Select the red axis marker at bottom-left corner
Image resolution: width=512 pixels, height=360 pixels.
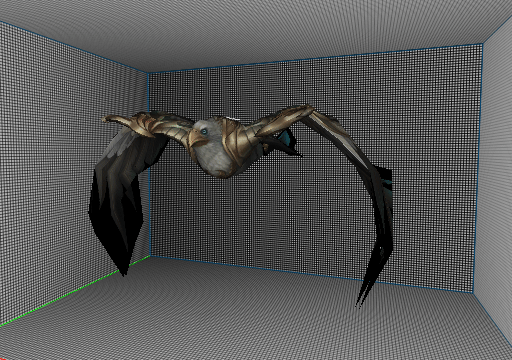click(3, 358)
